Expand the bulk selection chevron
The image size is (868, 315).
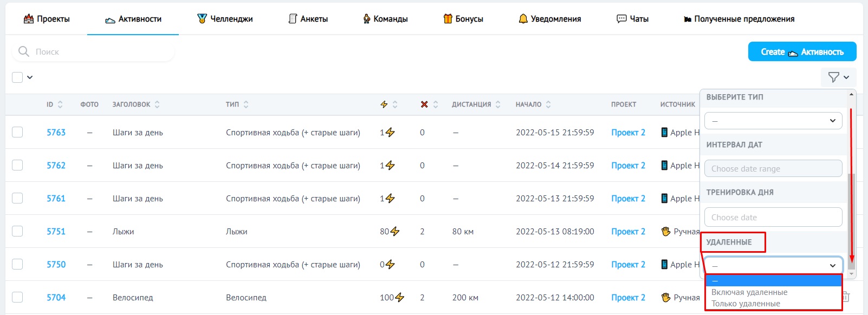(30, 77)
